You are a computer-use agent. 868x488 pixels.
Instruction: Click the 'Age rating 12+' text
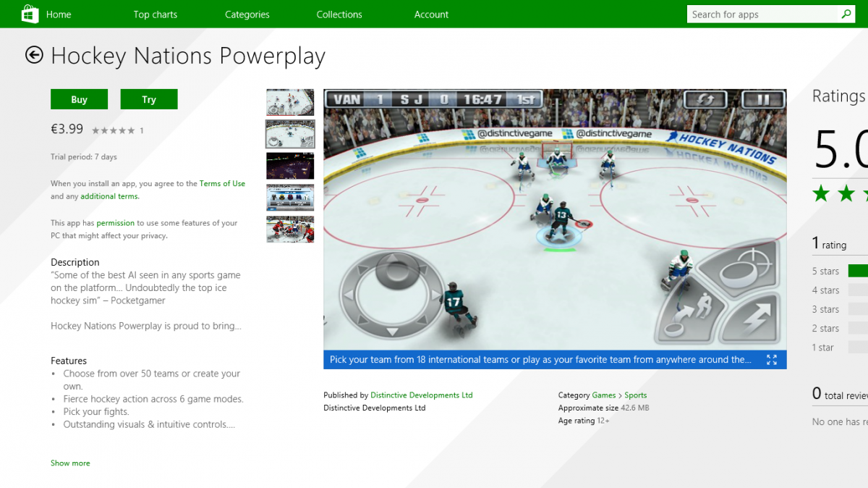[584, 421]
